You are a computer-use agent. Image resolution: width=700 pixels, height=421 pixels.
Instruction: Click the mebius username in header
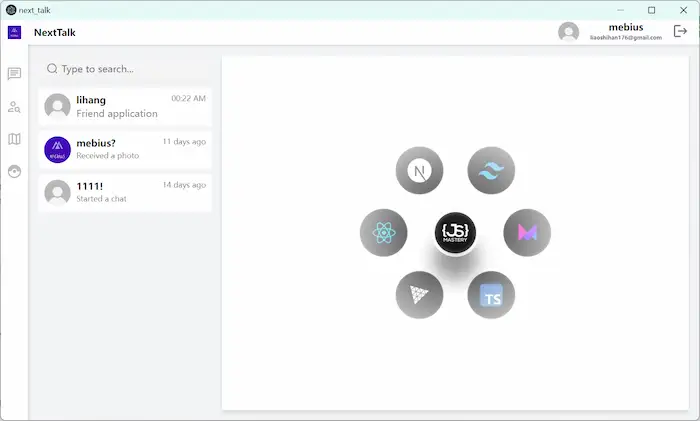pos(626,27)
